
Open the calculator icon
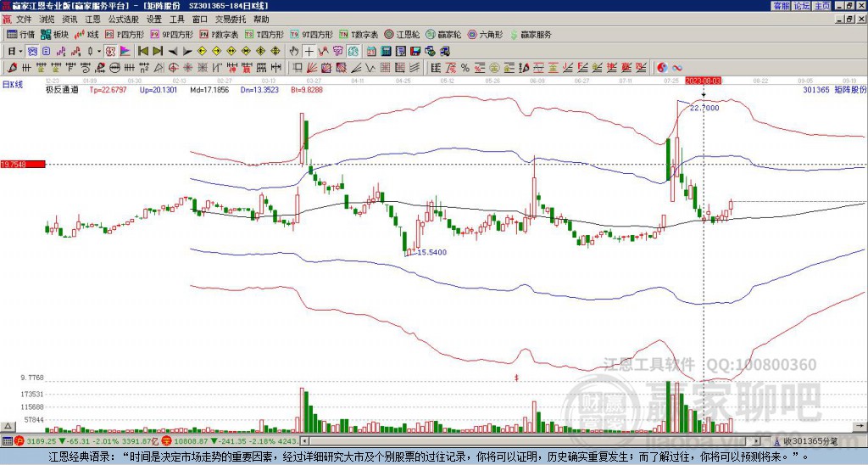386,51
